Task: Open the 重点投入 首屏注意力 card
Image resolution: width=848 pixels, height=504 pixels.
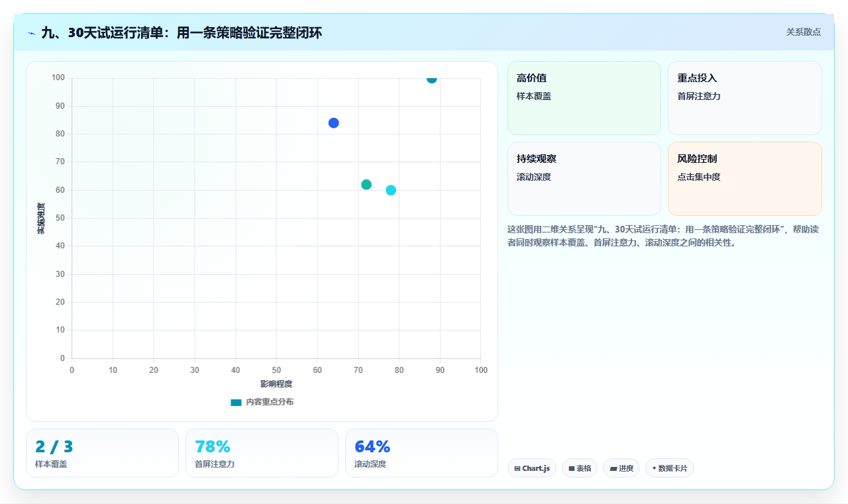Action: pyautogui.click(x=745, y=98)
